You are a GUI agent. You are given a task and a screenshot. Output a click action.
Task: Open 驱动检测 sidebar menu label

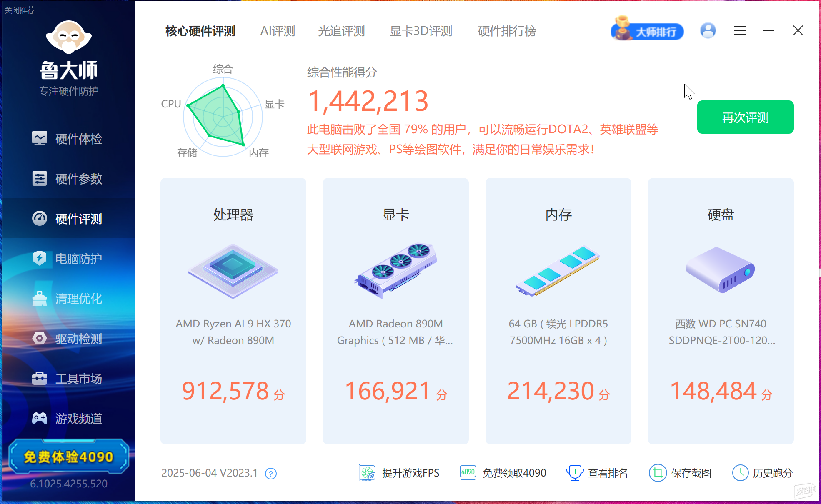click(x=79, y=339)
